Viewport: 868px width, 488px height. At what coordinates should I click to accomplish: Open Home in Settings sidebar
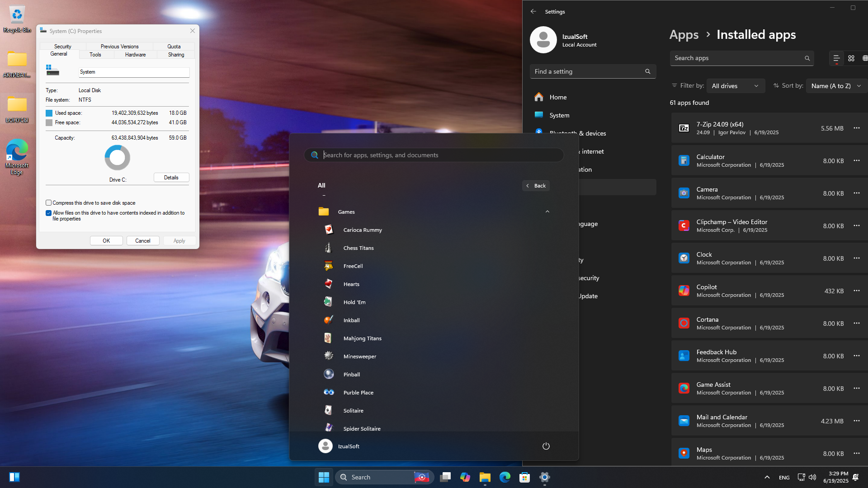[x=558, y=97]
